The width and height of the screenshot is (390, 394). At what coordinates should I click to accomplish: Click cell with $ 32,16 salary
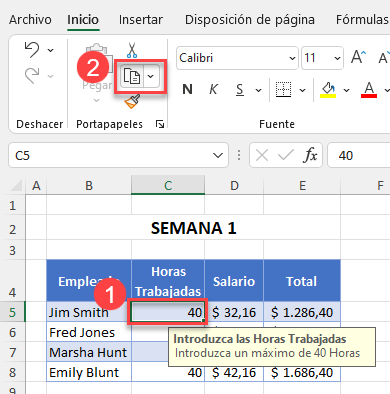click(x=234, y=312)
